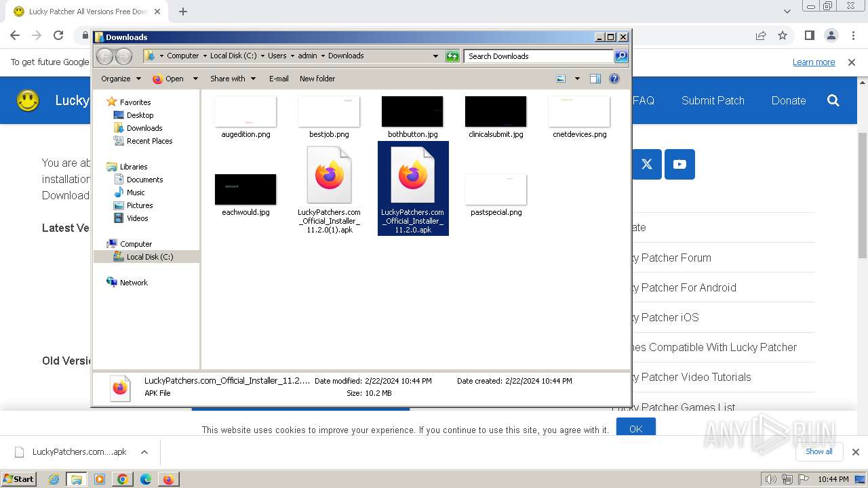868x488 pixels.
Task: Click website search magnifier icon
Action: (833, 100)
